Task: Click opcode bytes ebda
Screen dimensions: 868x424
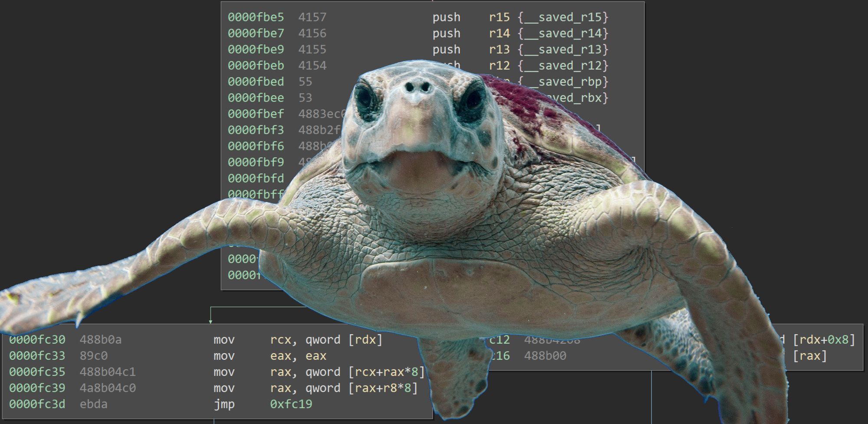Action: (94, 404)
